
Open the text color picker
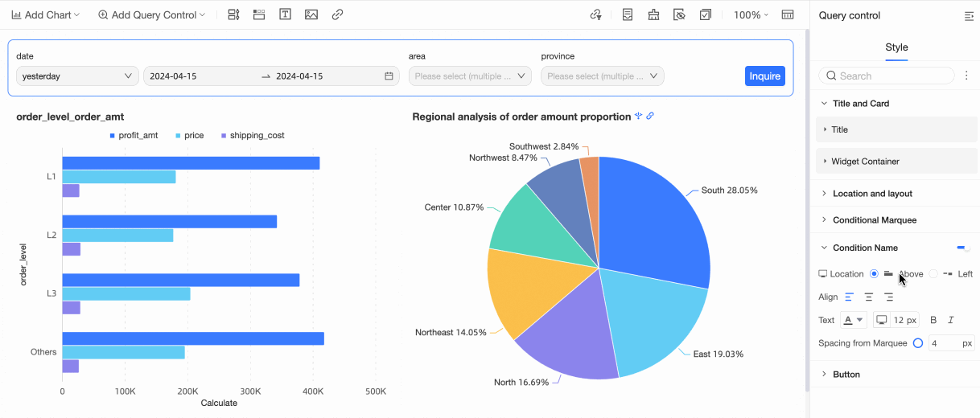[854, 320]
